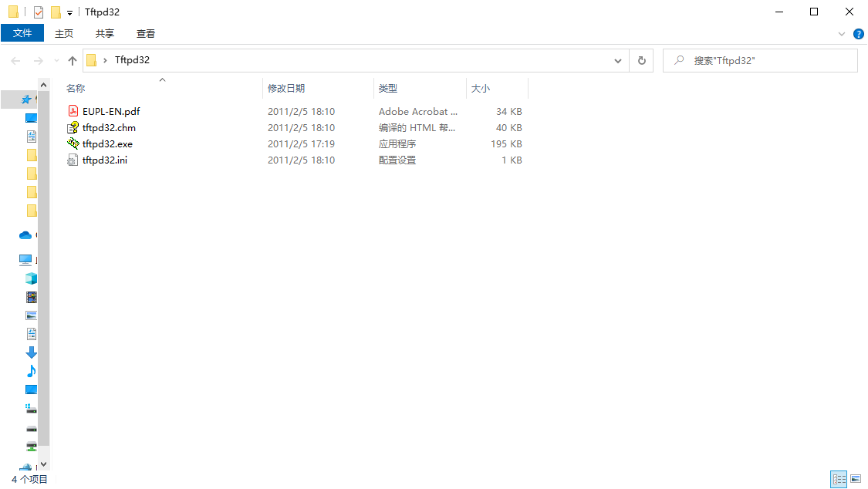
Task: Navigate back with the left arrow
Action: pyautogui.click(x=15, y=60)
